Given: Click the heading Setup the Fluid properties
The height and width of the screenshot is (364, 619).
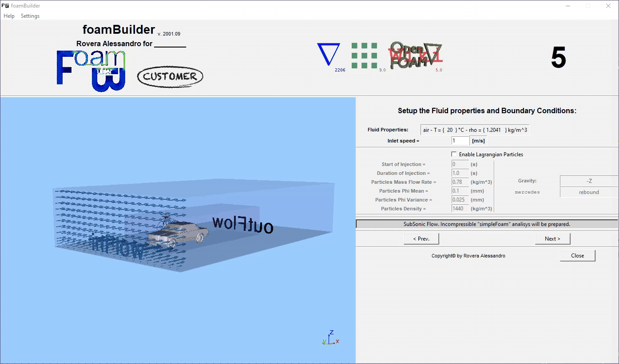Looking at the screenshot, I should 487,111.
